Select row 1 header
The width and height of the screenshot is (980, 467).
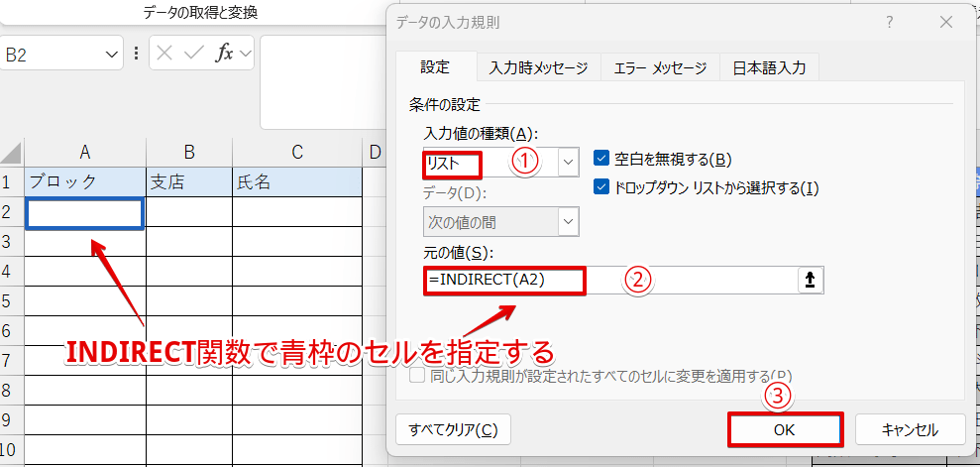[x=12, y=181]
